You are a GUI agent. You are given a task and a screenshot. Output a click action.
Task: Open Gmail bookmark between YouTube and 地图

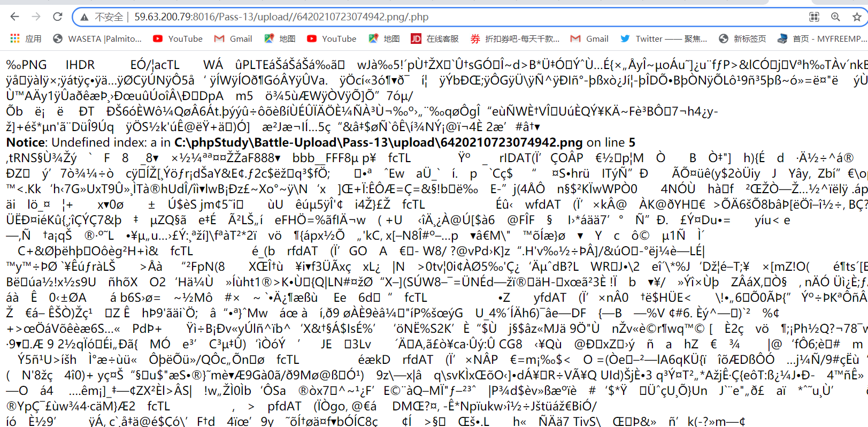coord(233,39)
